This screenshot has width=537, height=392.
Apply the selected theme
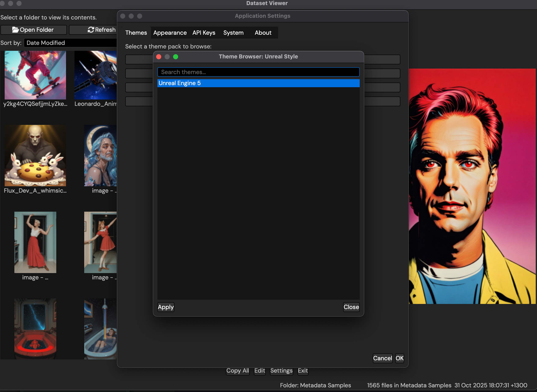(165, 307)
